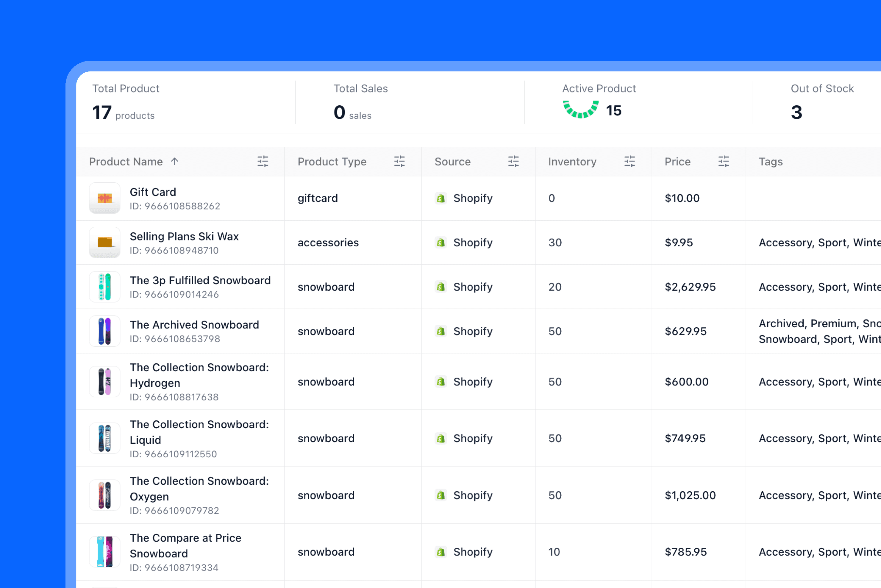Viewport: 881px width, 588px height.
Task: Select the Total Product stat card
Action: 126,102
